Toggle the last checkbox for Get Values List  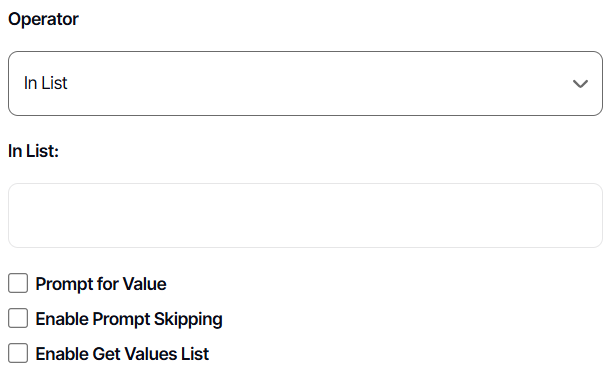18,353
